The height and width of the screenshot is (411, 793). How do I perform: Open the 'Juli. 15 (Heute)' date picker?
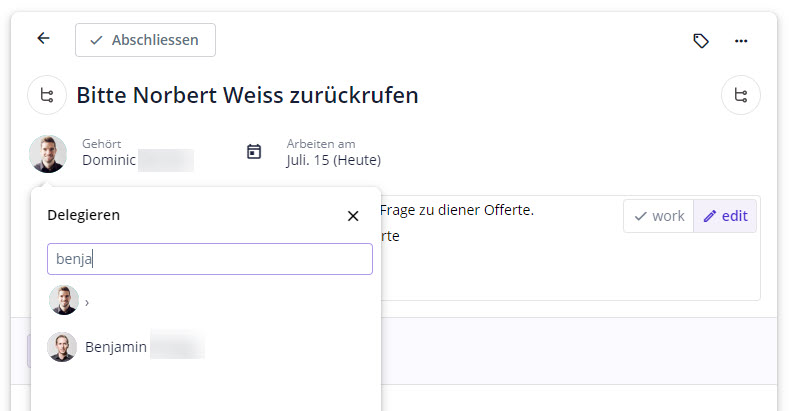pyautogui.click(x=333, y=160)
